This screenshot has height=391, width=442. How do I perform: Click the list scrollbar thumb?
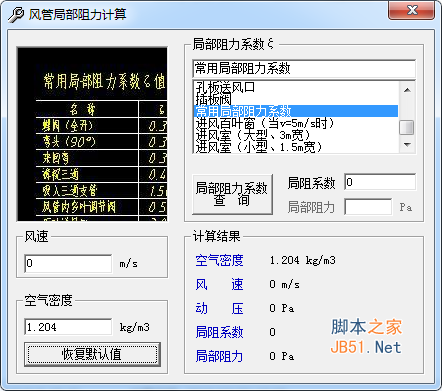[x=407, y=127]
